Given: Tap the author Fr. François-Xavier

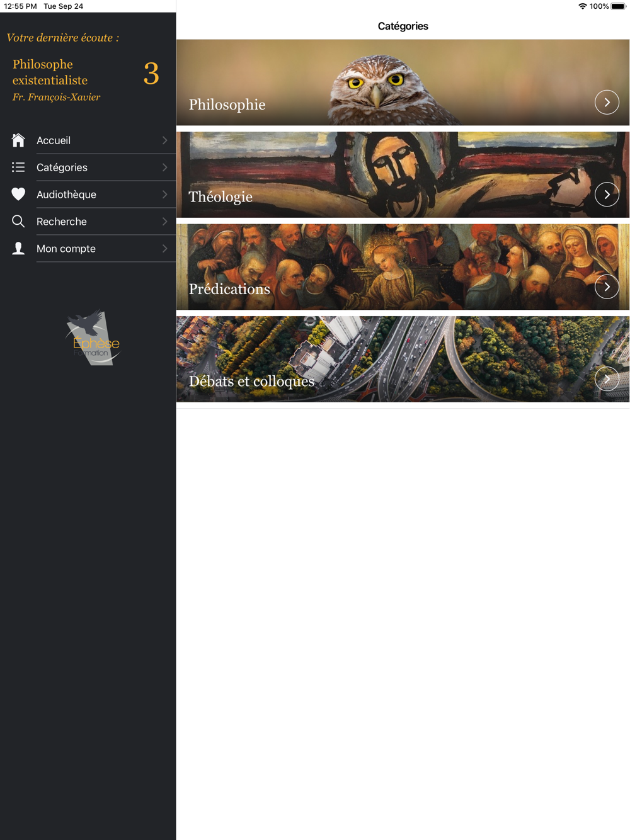Looking at the screenshot, I should (x=56, y=97).
